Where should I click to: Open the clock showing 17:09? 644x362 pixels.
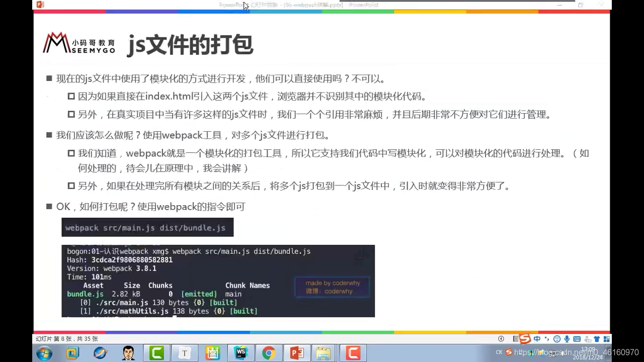[x=588, y=353]
